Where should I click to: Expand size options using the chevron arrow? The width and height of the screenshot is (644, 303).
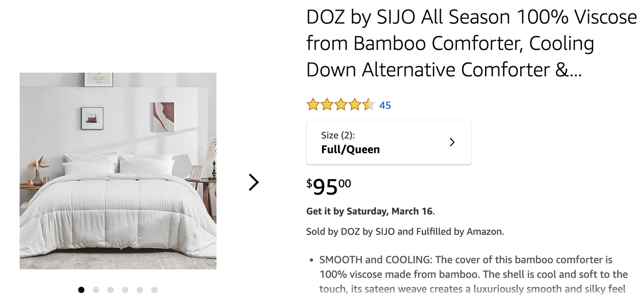(452, 142)
